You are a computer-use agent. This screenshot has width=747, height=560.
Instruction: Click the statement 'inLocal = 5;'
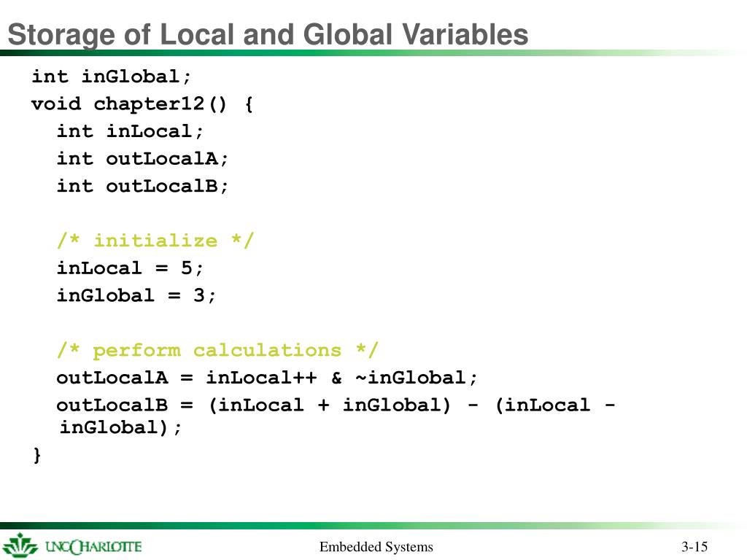(130, 268)
